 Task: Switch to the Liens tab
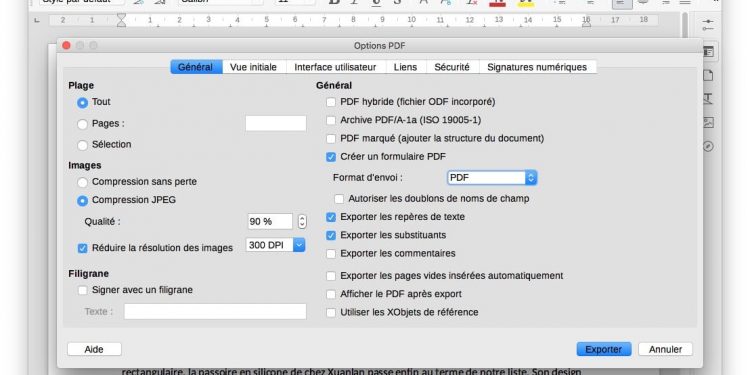pos(405,67)
